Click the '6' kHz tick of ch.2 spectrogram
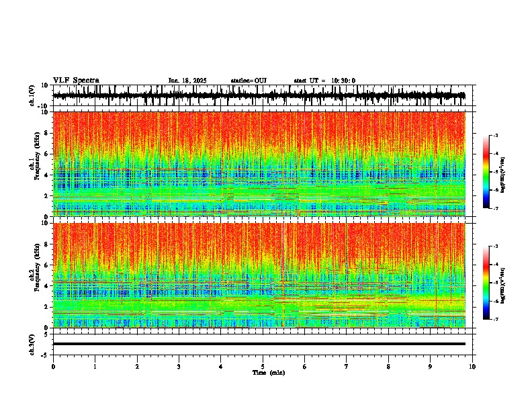 46,265
